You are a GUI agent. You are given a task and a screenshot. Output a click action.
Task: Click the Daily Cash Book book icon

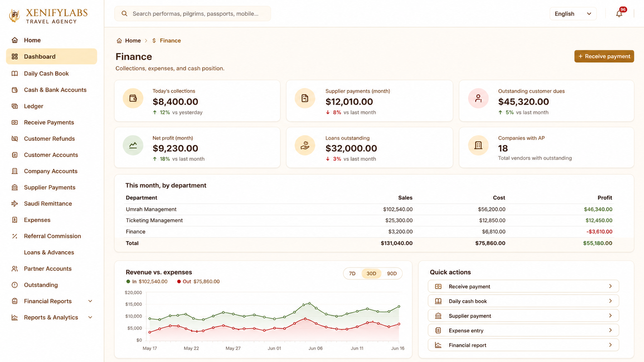(15, 73)
